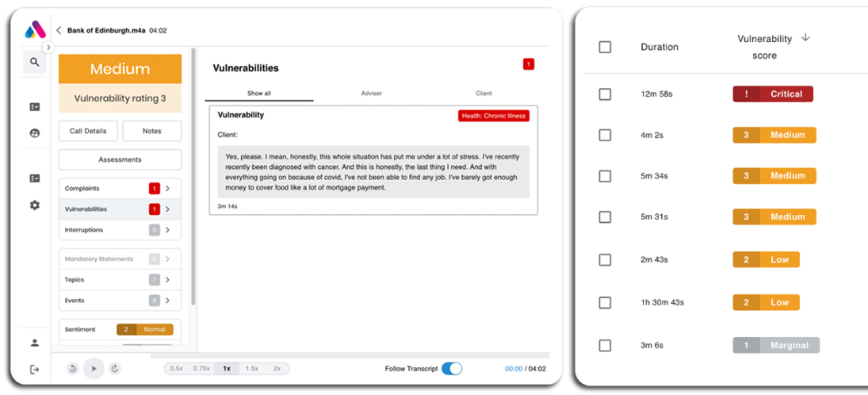Set playback speed to 1.5x
Viewport: 868px width, 395px height.
pos(252,368)
